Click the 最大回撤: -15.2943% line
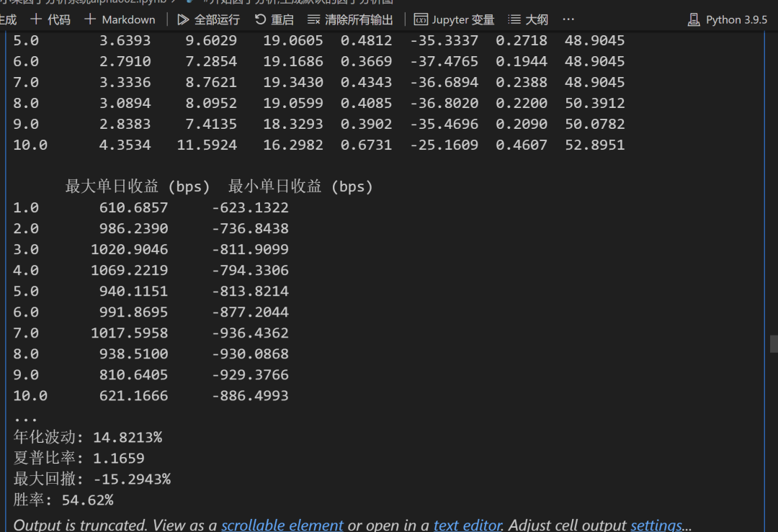The height and width of the screenshot is (532, 778). click(x=91, y=479)
